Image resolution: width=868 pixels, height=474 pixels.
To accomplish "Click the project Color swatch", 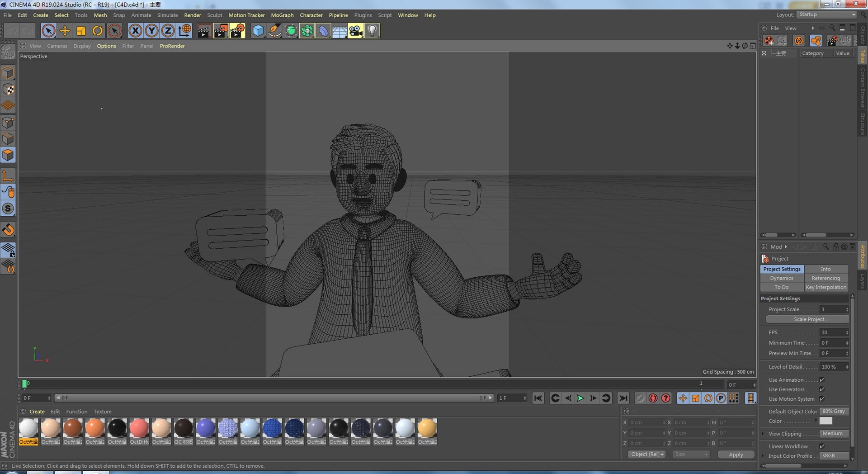I will tap(826, 421).
